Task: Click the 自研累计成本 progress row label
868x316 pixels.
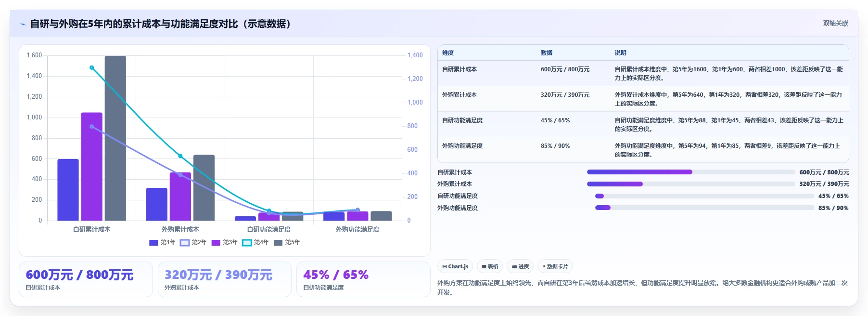Action: [455, 172]
